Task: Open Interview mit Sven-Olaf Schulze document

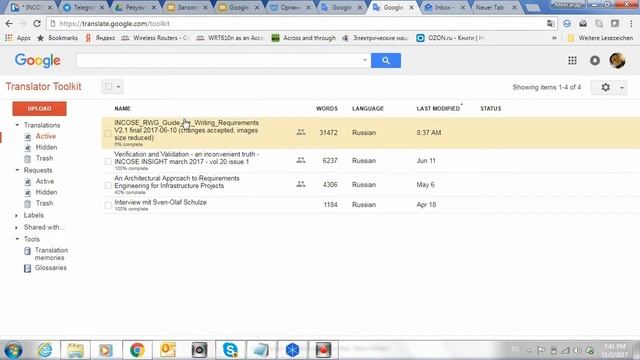Action: [160, 202]
